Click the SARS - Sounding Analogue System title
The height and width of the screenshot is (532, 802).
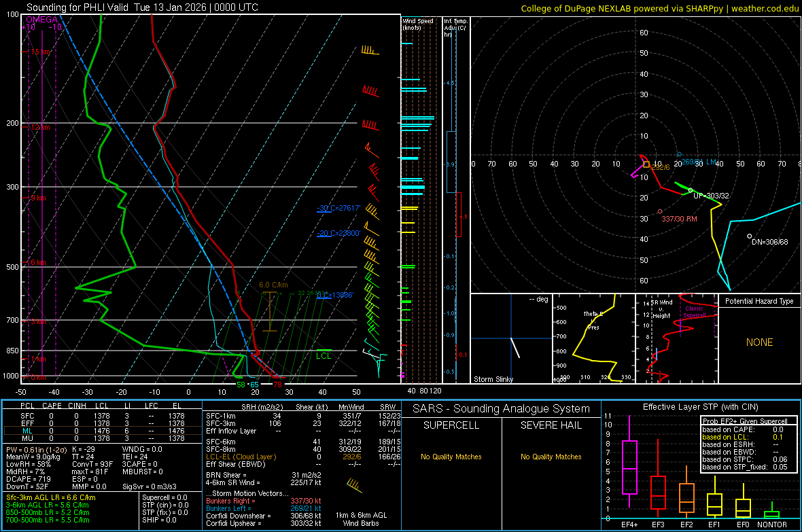click(502, 409)
